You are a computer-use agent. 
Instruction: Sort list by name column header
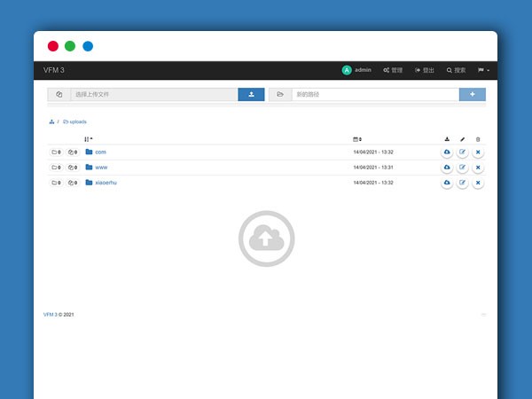pyautogui.click(x=88, y=139)
